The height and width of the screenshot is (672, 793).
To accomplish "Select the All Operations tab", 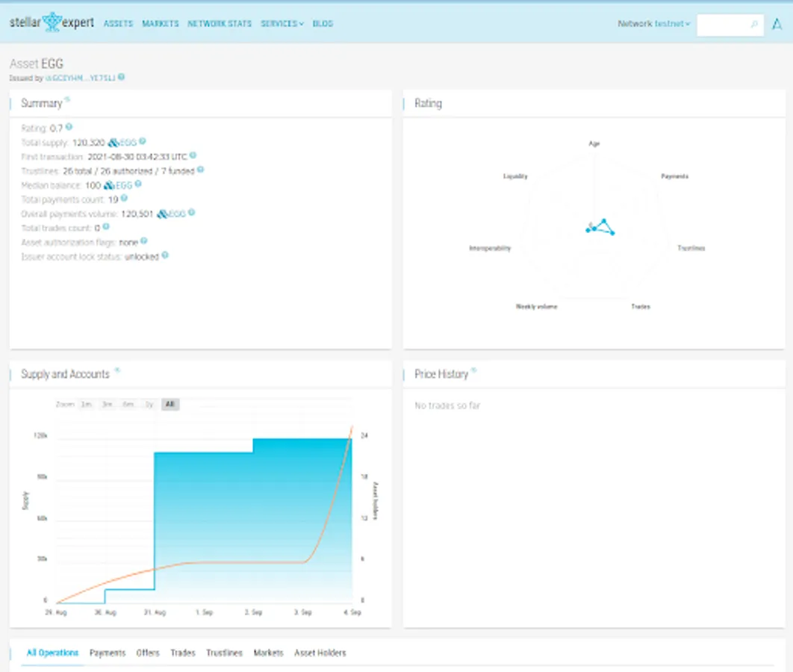I will (x=52, y=653).
